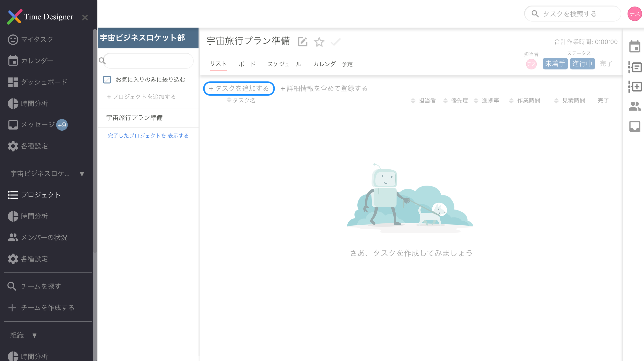
Task: Toggle off the 進行中 status filter
Action: [582, 64]
